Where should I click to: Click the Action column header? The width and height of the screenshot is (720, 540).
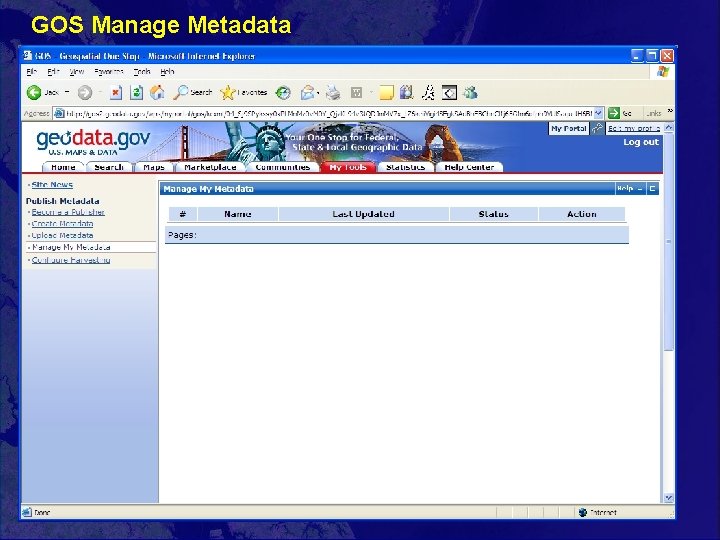click(x=581, y=214)
